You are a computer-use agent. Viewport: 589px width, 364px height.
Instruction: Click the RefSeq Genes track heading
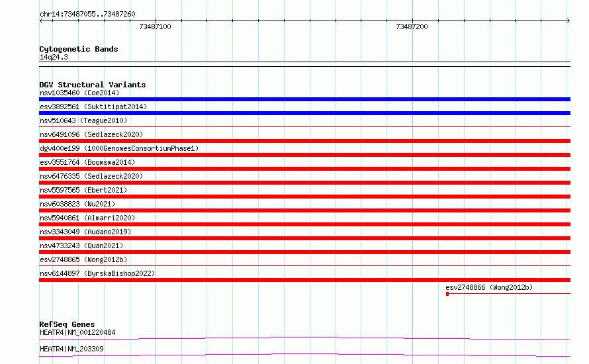67,324
